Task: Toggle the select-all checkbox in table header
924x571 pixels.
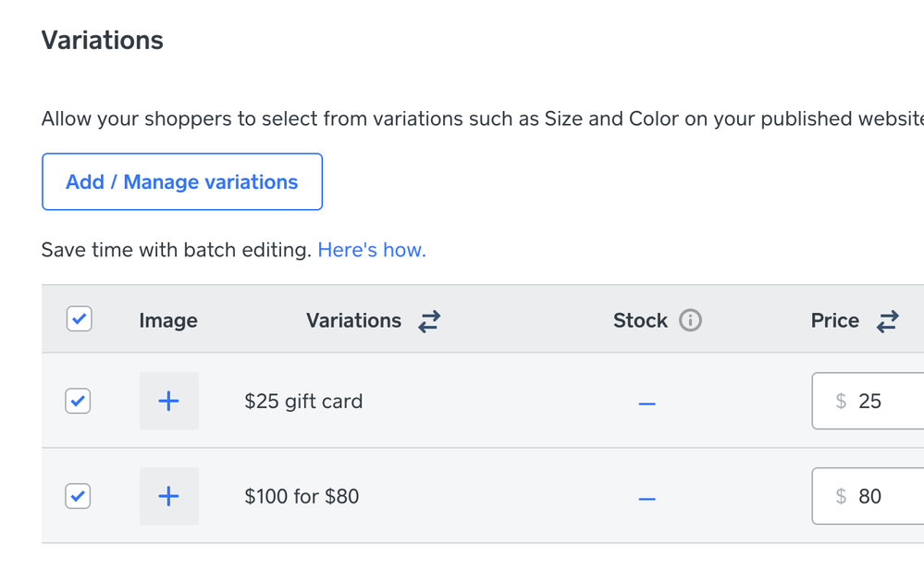Action: 80,319
